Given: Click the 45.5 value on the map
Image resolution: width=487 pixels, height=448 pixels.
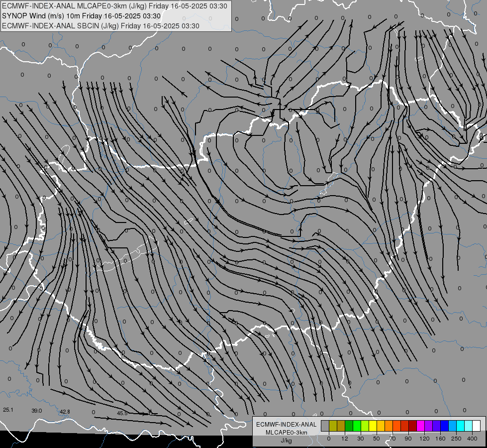Looking at the screenshot, I should click(122, 413).
